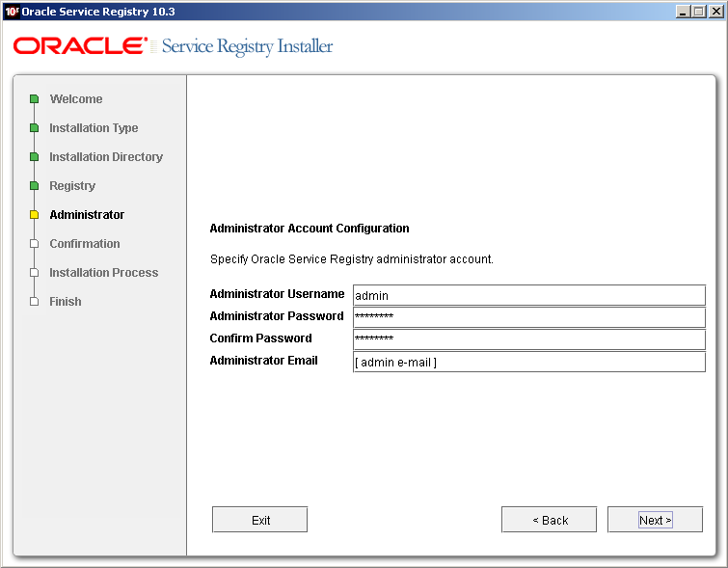Select the Finish step label

[66, 302]
